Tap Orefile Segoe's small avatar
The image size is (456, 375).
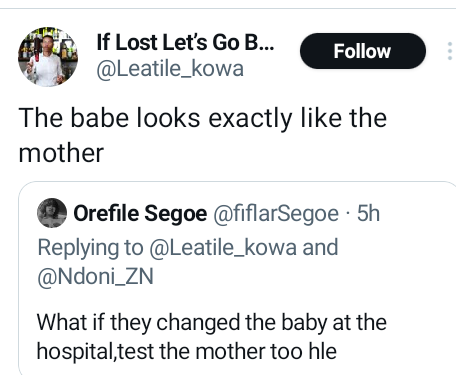click(52, 213)
